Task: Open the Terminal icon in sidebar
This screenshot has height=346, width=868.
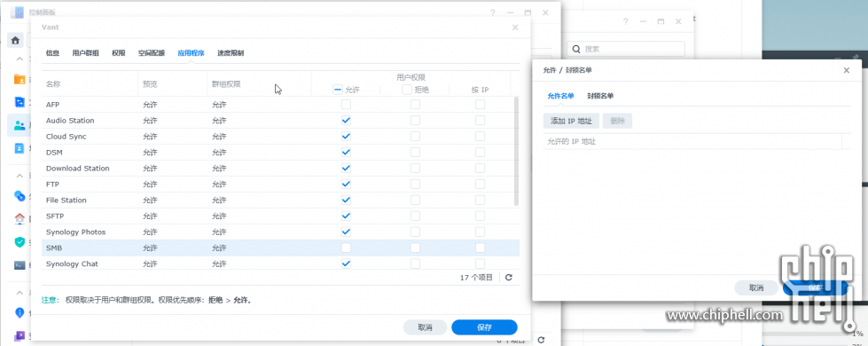Action: pyautogui.click(x=20, y=265)
